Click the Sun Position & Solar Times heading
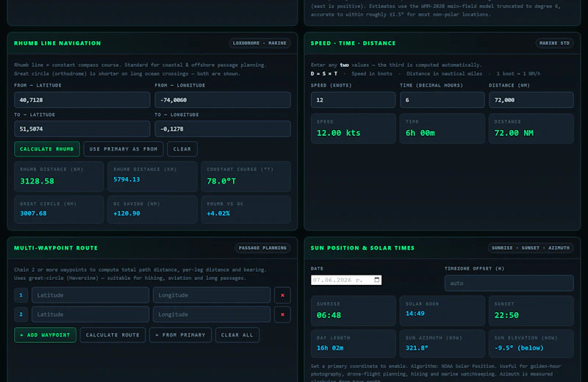The width and height of the screenshot is (588, 382). [x=362, y=248]
